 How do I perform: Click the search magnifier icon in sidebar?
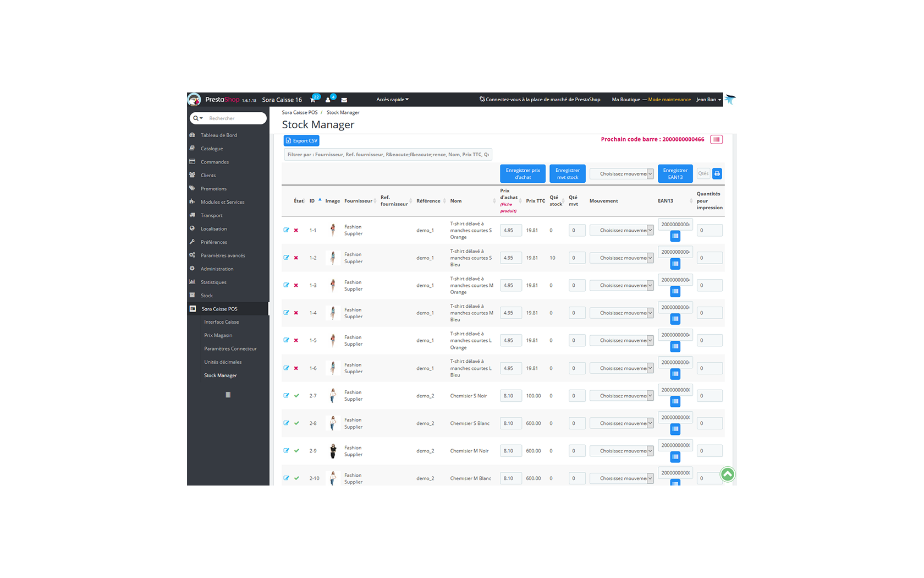pos(196,118)
